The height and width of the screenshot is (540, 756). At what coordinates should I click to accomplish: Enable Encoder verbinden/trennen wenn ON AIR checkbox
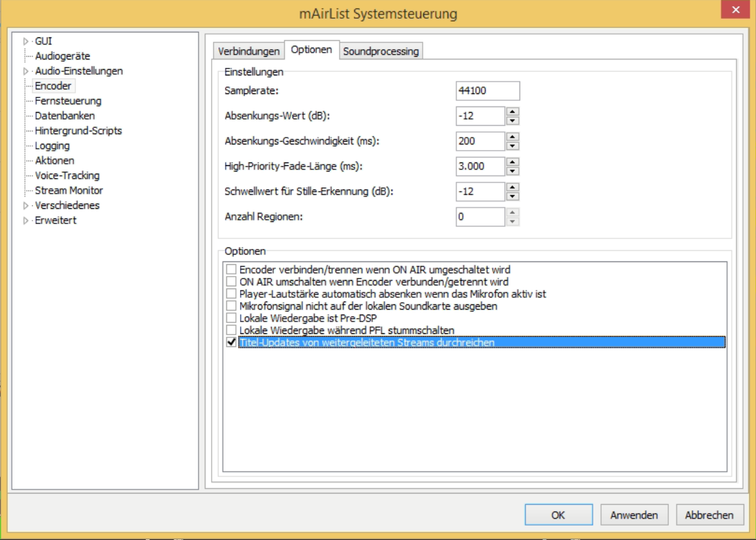(231, 269)
